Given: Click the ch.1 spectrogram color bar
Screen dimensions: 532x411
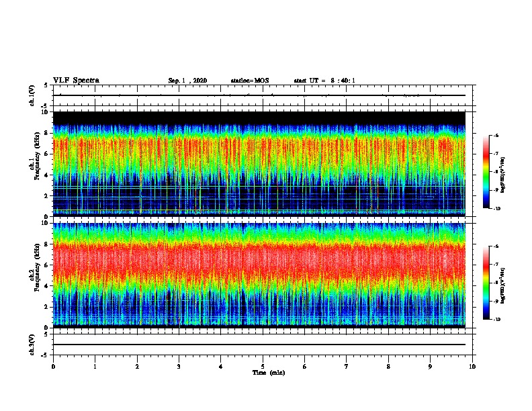Looking at the screenshot, I should 486,172.
